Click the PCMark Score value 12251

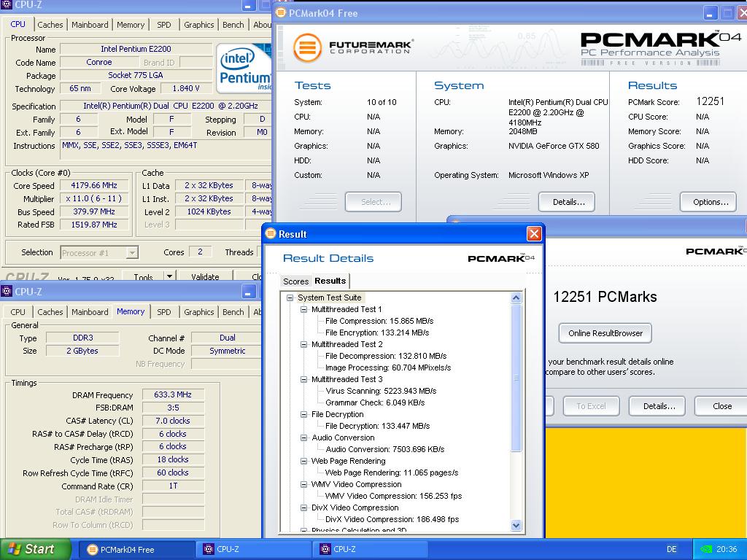coord(710,101)
